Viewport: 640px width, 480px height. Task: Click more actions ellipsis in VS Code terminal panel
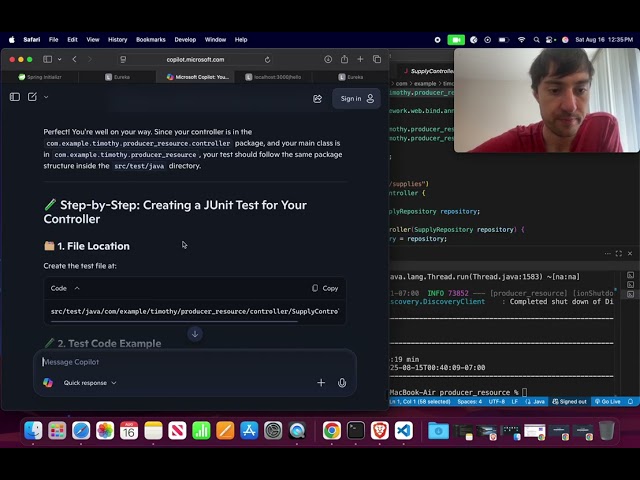(x=607, y=253)
